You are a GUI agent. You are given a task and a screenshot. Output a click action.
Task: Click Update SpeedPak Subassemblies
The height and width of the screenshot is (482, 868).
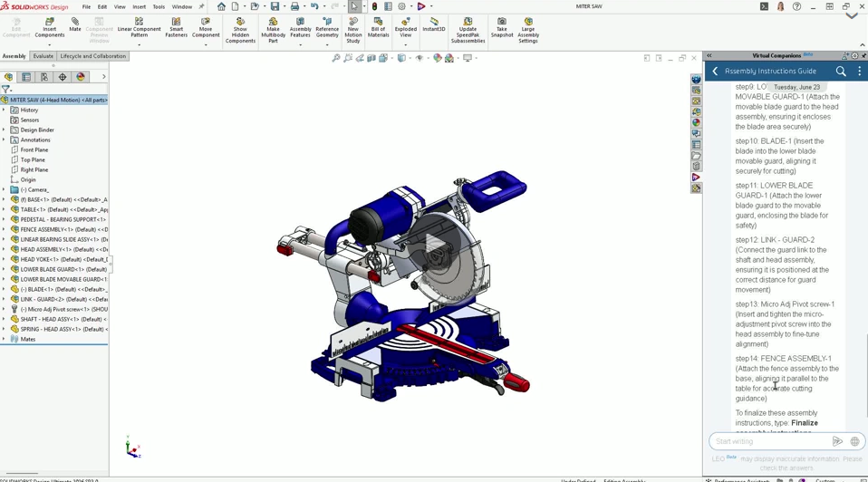[468, 31]
